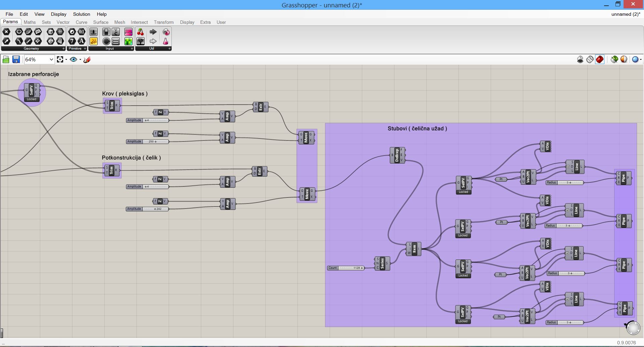This screenshot has height=347, width=644.
Task: Select the Point parameter icon in Geometry
Action: (6, 32)
